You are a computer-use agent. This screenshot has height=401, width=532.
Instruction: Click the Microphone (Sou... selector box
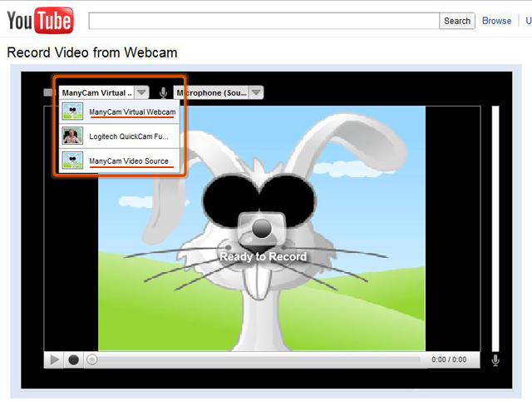coord(219,92)
